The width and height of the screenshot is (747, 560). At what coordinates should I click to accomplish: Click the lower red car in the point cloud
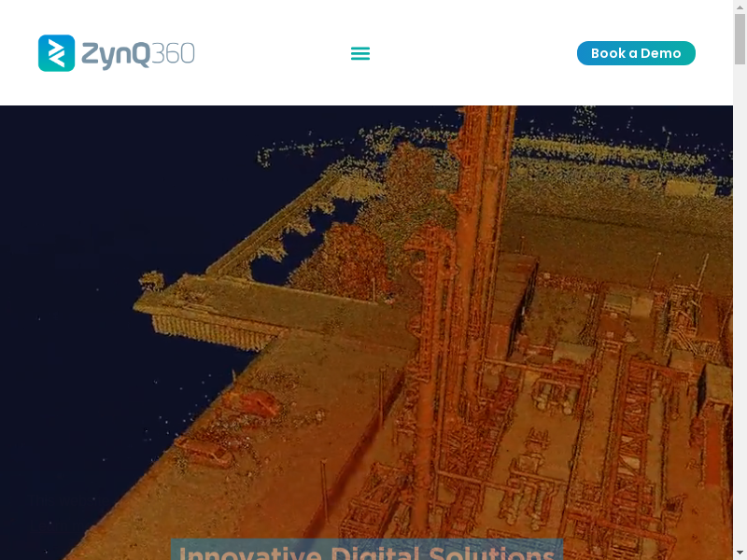pyautogui.click(x=207, y=453)
